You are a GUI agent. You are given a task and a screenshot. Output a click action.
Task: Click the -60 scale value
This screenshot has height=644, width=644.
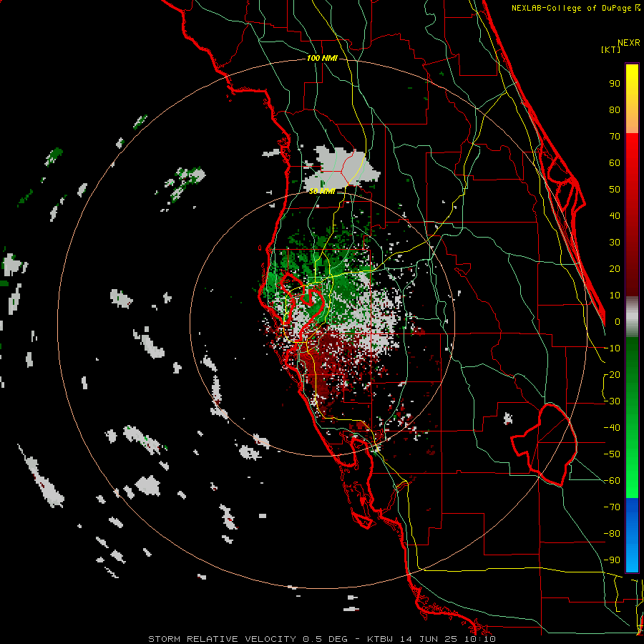click(x=612, y=481)
